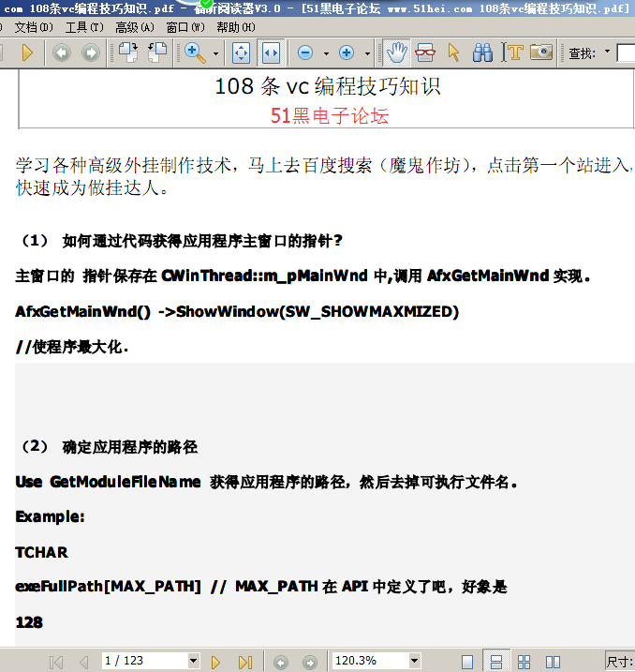Click the comment //使程序最大化
Screen dimensions: 635x672
click(72, 347)
